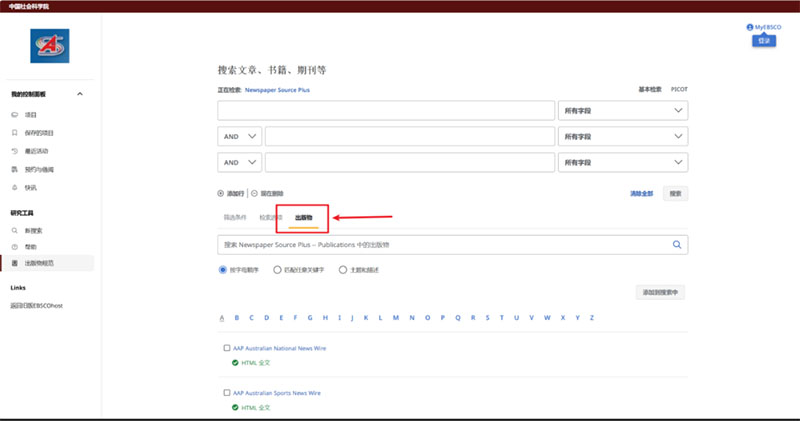Click the 清除全部 link
This screenshot has width=800, height=421.
(641, 193)
